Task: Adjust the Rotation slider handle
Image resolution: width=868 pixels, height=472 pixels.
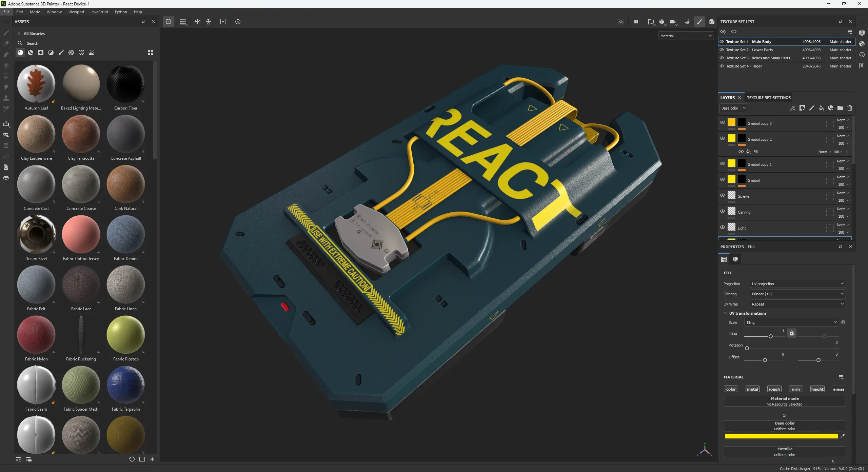Action: coord(747,348)
